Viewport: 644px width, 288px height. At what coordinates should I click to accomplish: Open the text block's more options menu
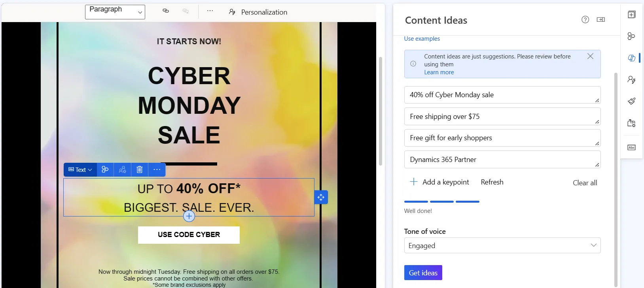click(157, 169)
